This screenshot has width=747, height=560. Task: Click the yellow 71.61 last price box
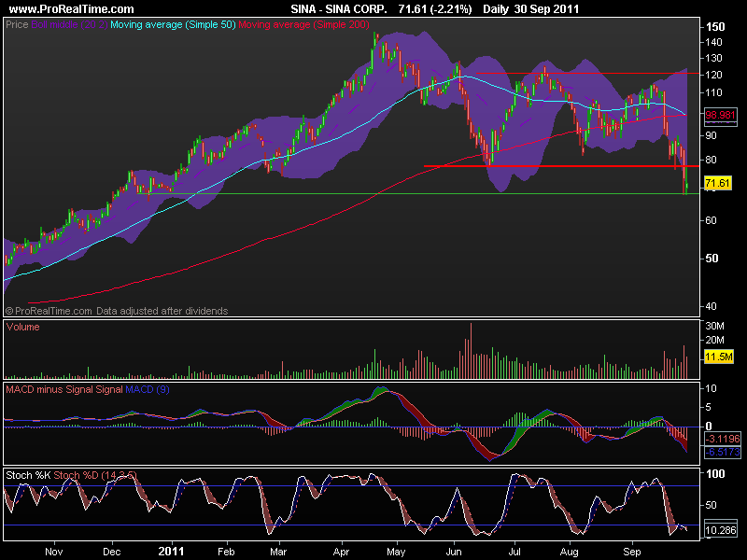[x=717, y=183]
